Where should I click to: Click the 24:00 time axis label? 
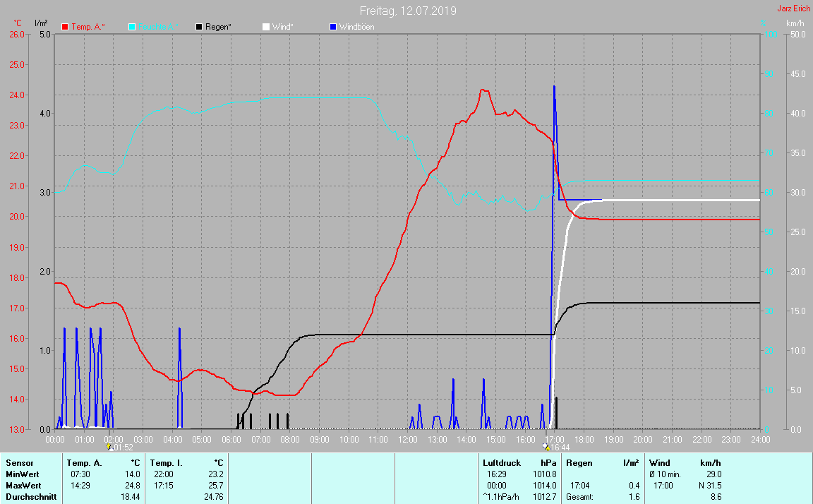(x=759, y=439)
